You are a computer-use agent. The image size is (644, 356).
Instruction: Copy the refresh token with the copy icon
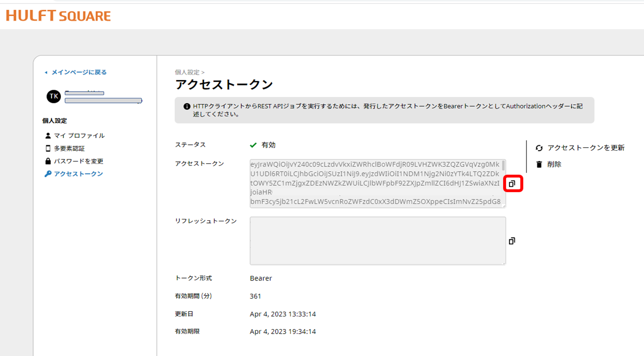click(x=512, y=240)
